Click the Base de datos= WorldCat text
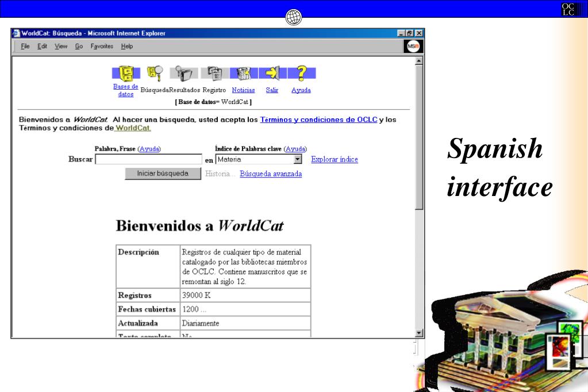588x392 pixels. [x=213, y=102]
